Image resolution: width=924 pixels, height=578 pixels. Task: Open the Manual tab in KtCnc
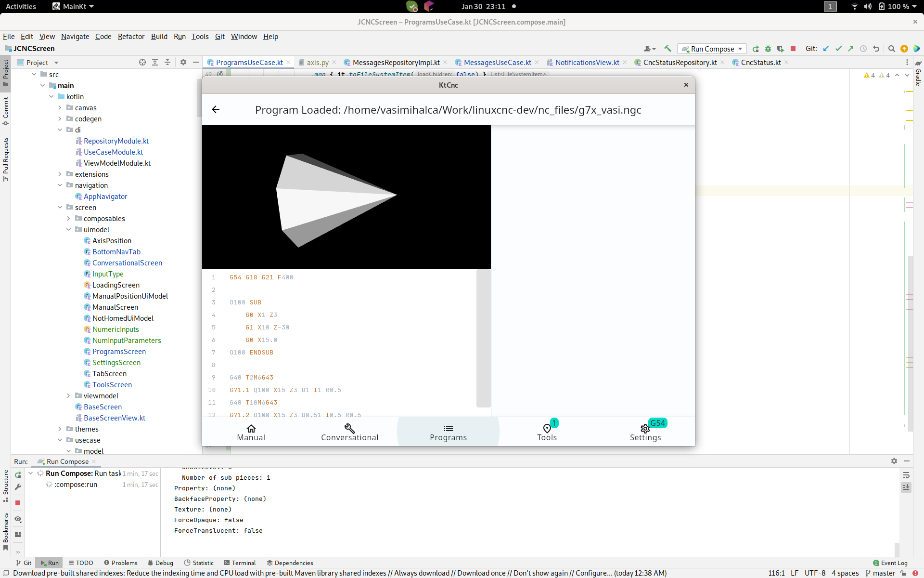(251, 433)
